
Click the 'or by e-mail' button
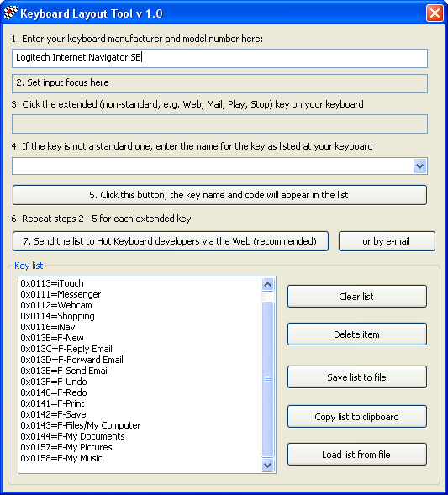(387, 241)
